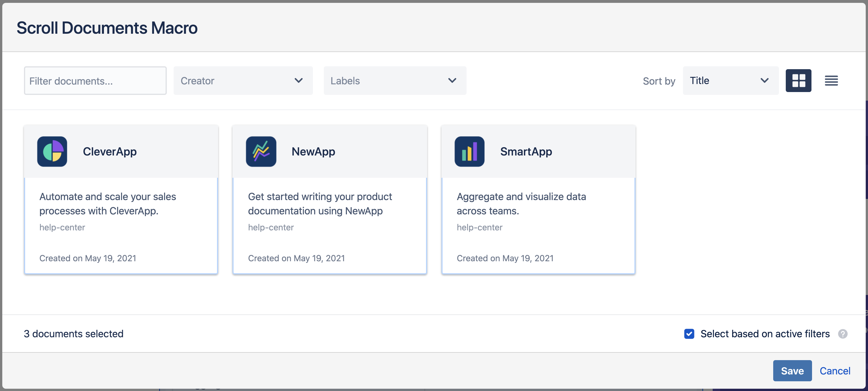Screen dimensions: 868x391
Task: Switch to grid view layout
Action: tap(798, 80)
